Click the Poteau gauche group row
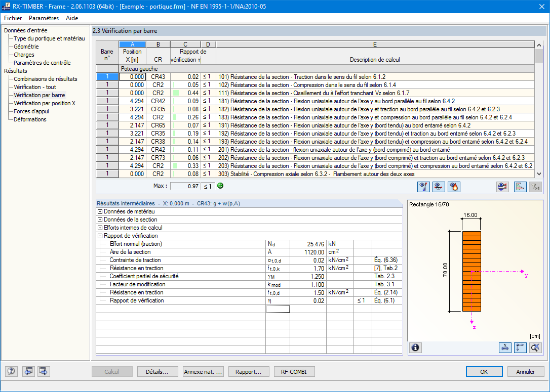Screen dimensions: 550x392 point(327,69)
